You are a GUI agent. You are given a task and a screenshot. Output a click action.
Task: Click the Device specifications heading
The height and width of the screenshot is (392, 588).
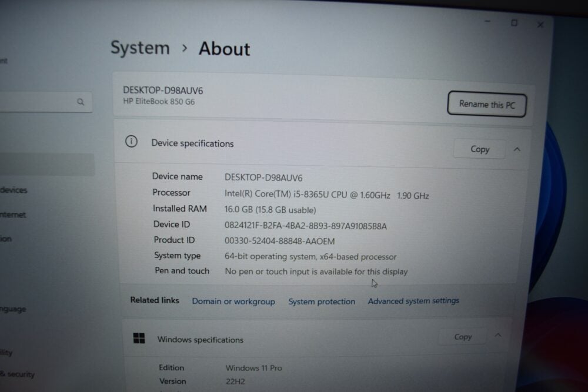(x=192, y=143)
